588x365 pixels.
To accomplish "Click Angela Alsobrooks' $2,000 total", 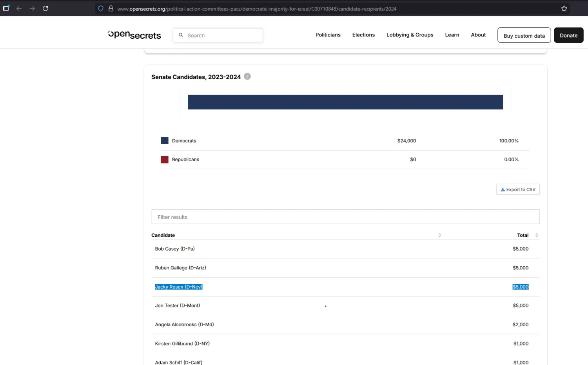I will [521, 325].
